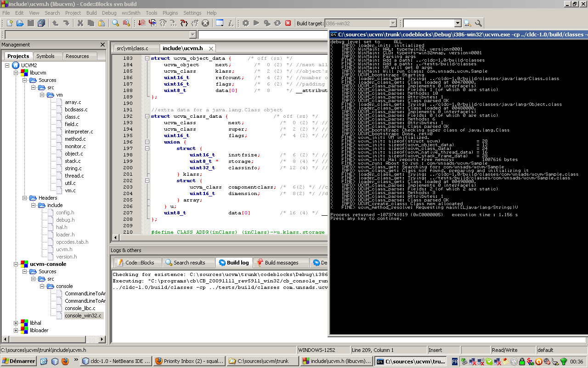Open the Build menu
This screenshot has width=588, height=368.
(x=91, y=13)
